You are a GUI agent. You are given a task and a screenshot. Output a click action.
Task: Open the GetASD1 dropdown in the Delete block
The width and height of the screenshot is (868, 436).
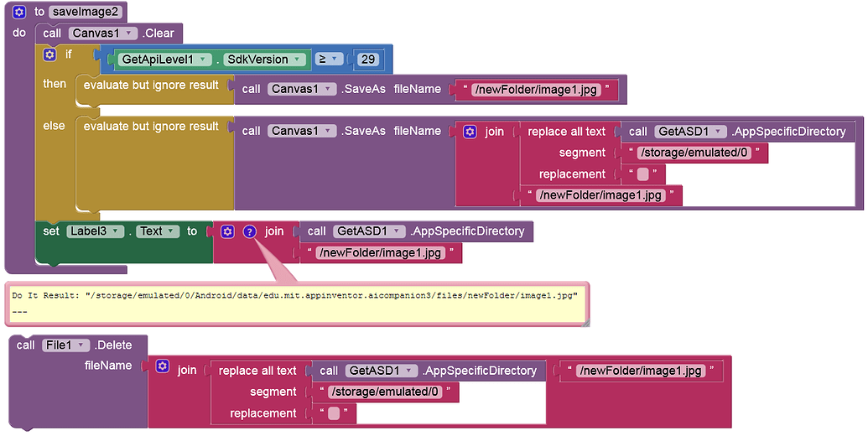382,371
